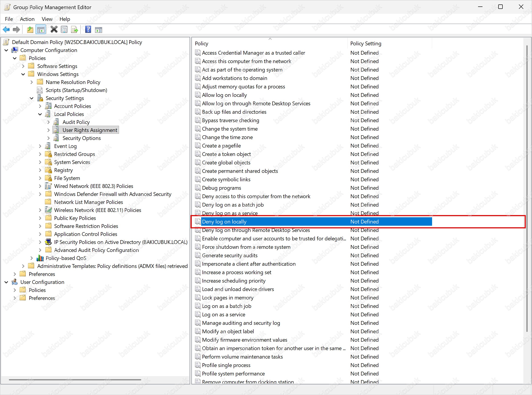The image size is (532, 395).
Task: Click the Group Policy Management Editor title icon
Action: 7,7
